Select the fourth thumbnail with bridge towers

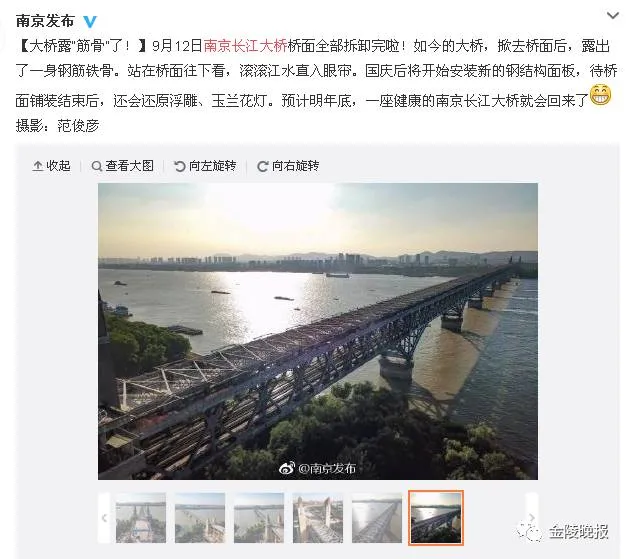click(318, 518)
